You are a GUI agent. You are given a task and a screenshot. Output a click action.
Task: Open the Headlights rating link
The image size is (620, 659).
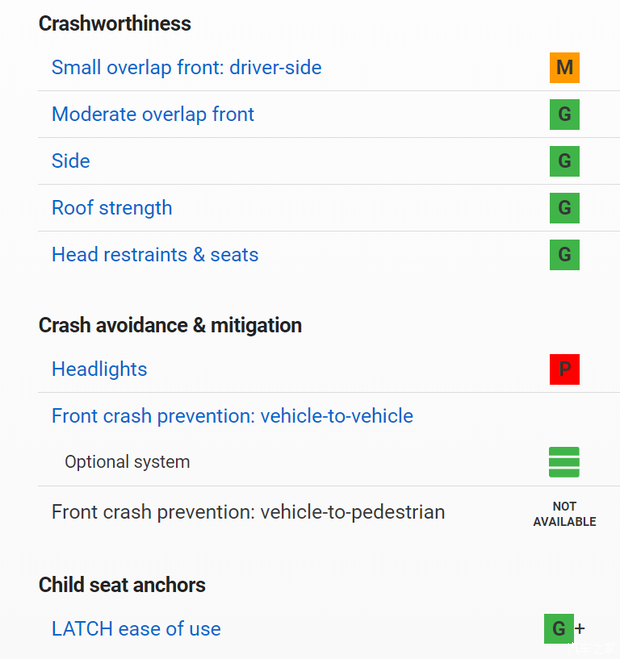[x=99, y=369]
